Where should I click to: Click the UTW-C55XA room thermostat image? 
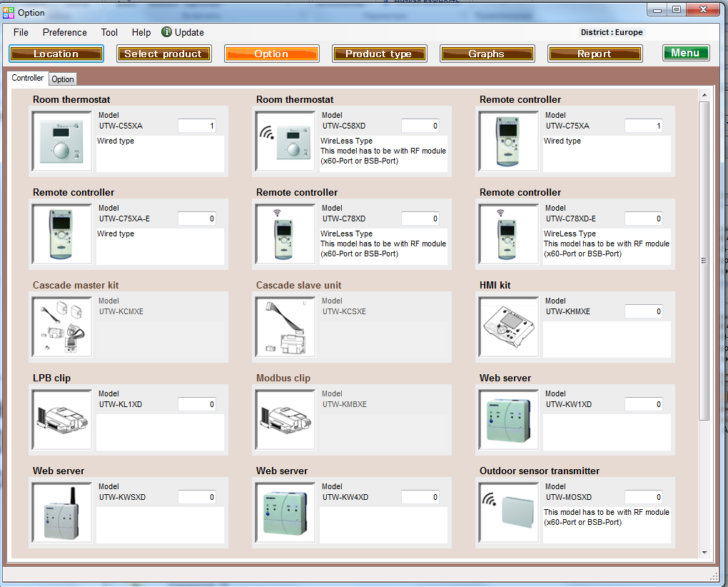(x=62, y=141)
